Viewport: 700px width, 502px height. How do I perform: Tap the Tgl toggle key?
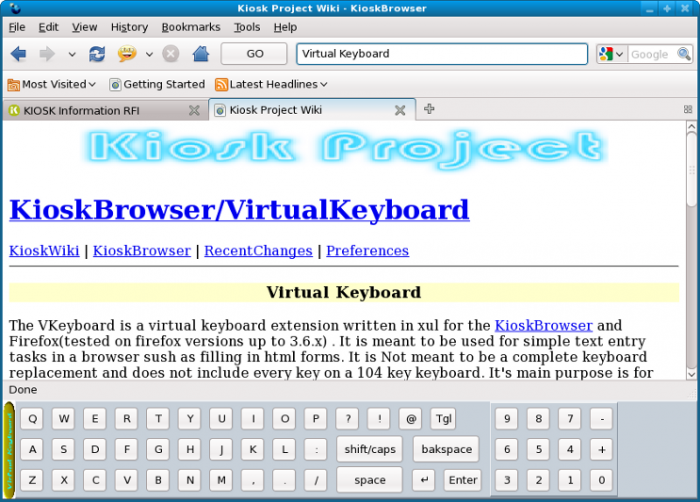[444, 419]
